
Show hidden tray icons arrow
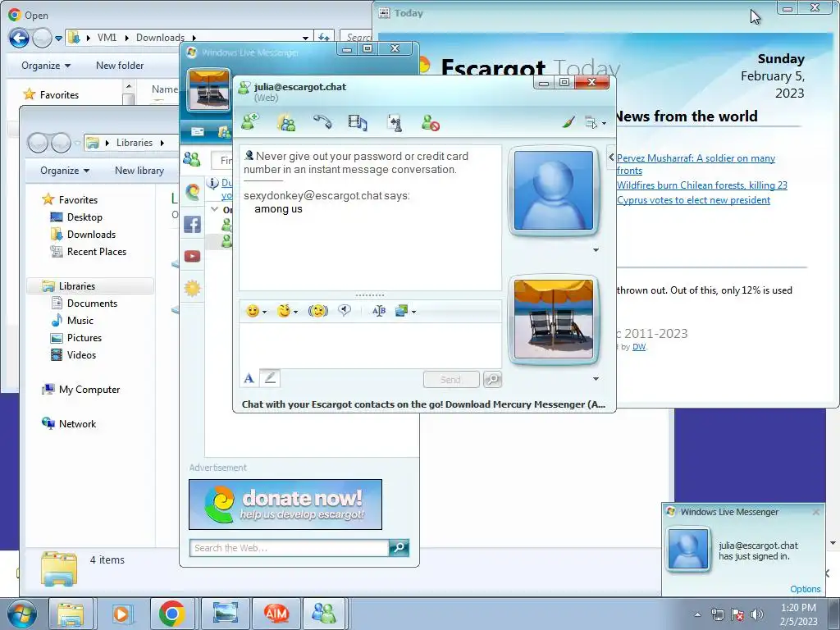coord(697,614)
